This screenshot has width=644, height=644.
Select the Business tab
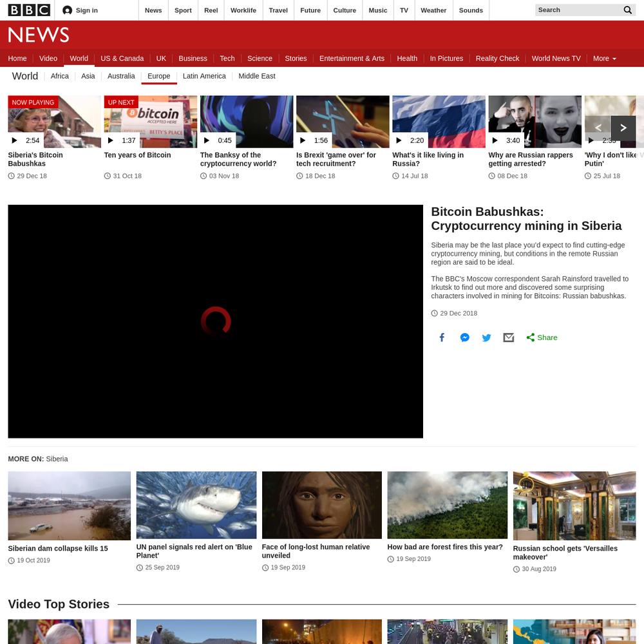click(193, 59)
